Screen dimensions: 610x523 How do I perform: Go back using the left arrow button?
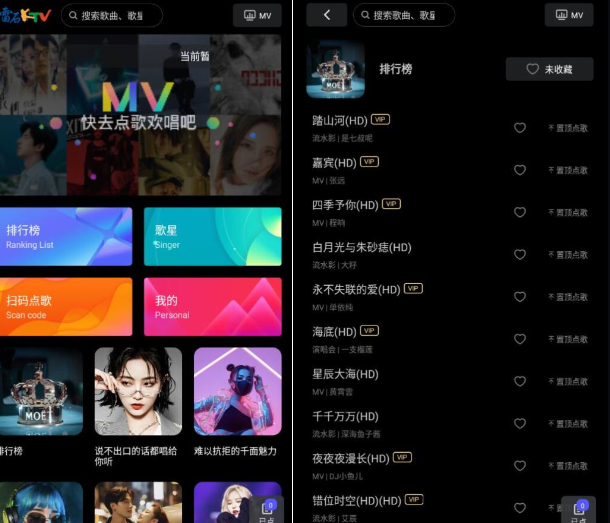tap(326, 15)
